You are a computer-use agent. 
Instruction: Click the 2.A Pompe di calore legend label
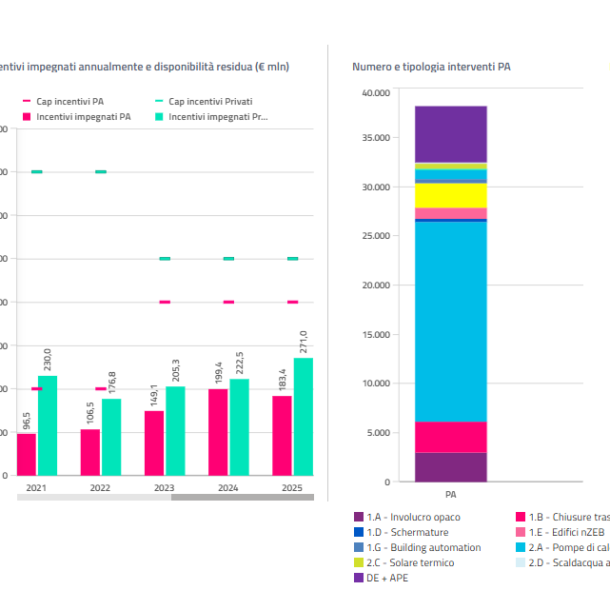(570, 547)
